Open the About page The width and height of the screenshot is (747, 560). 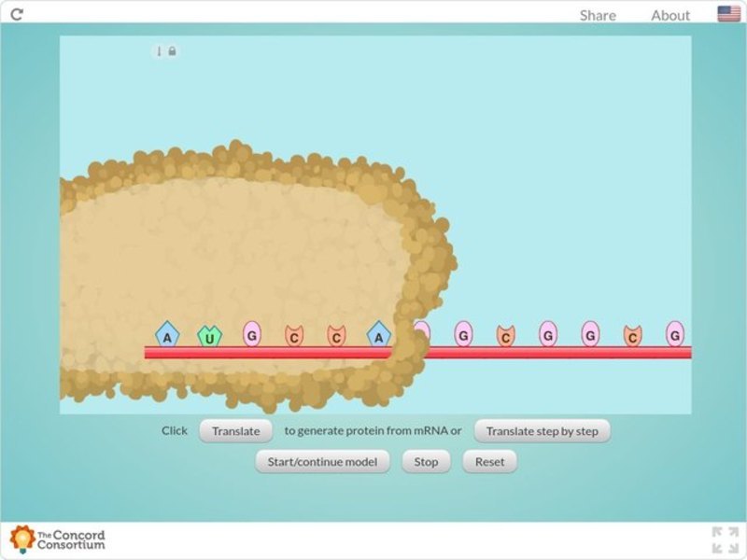[x=669, y=15]
